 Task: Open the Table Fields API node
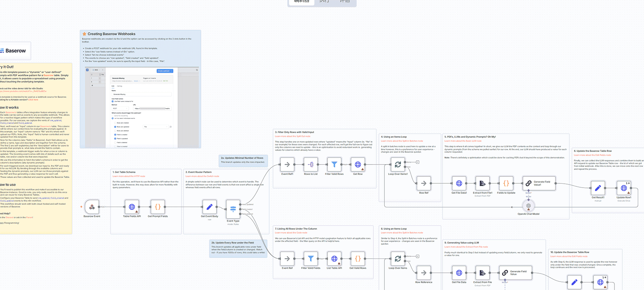coord(132,207)
